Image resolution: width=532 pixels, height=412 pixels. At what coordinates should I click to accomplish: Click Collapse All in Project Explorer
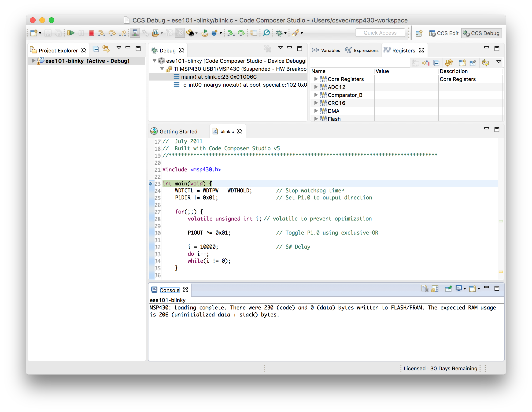[x=96, y=49]
